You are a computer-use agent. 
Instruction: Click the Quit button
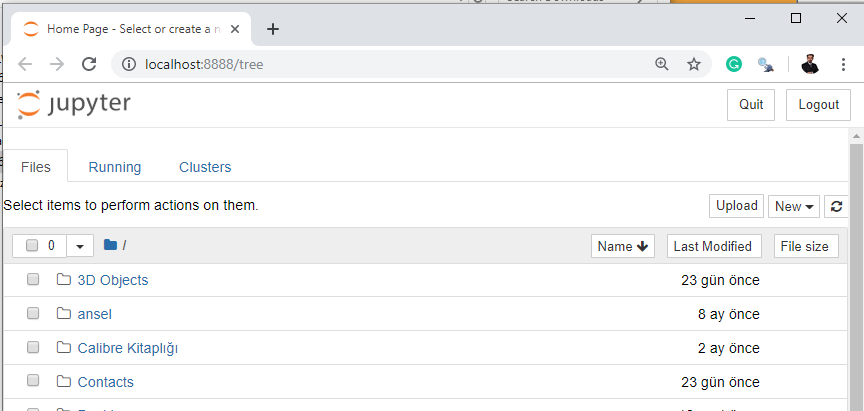pos(751,105)
